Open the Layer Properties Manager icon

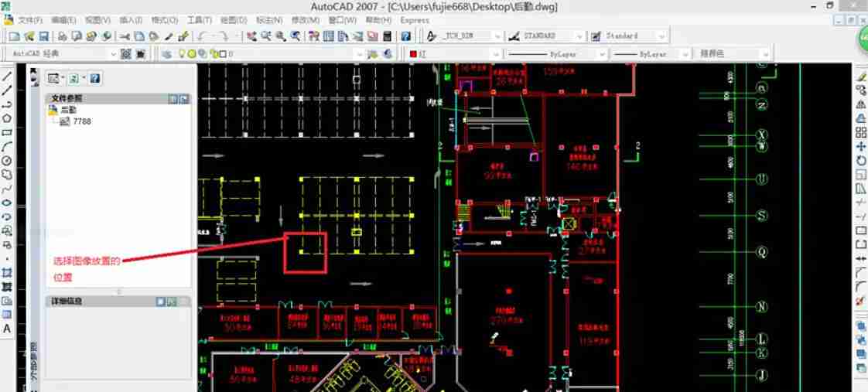click(166, 53)
